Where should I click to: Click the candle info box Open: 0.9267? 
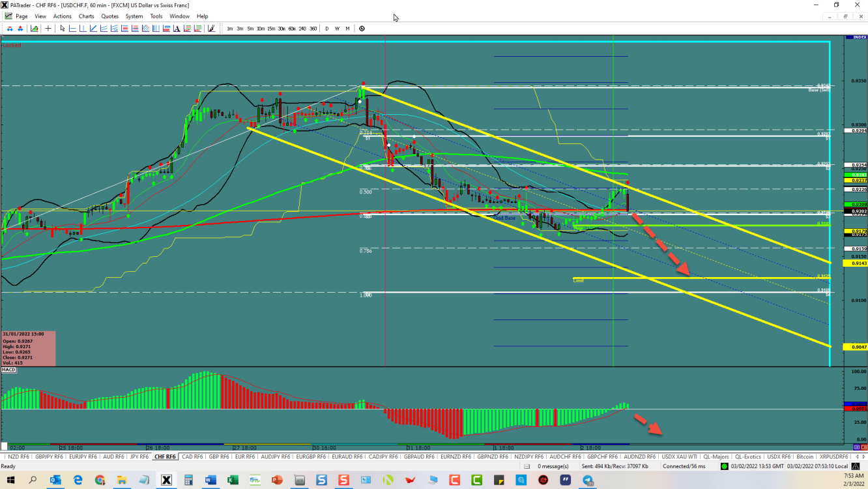point(18,341)
